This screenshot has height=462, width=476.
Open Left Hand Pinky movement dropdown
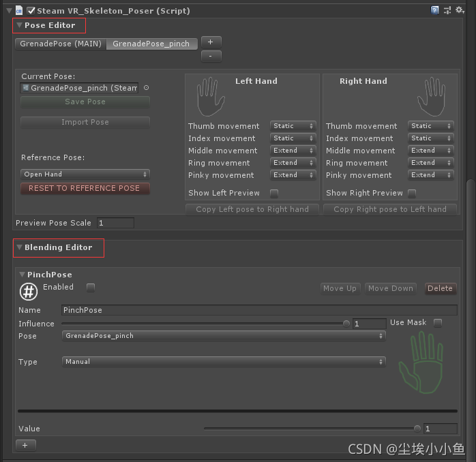pos(293,175)
